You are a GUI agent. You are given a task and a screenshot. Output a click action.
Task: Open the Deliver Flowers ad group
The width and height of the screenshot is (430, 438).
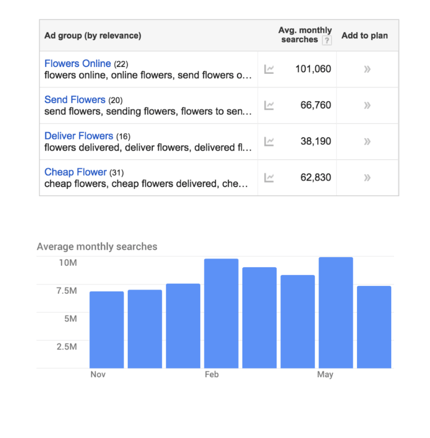click(79, 136)
